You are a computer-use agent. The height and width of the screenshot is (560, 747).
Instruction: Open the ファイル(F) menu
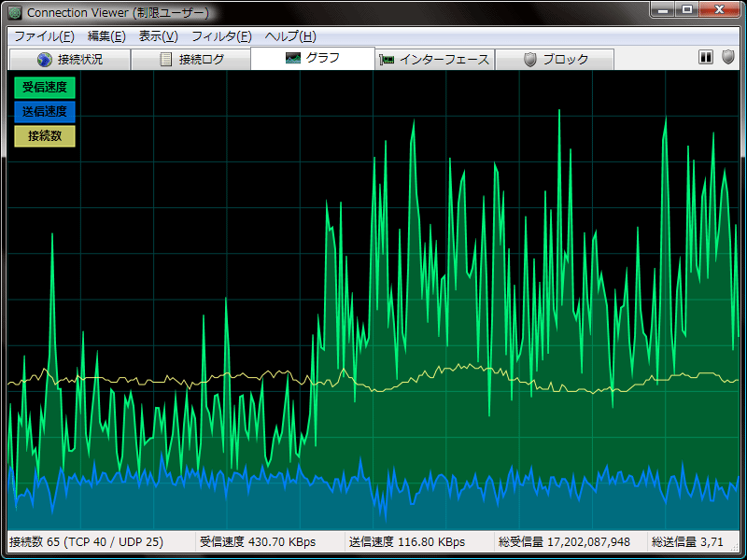coord(44,36)
